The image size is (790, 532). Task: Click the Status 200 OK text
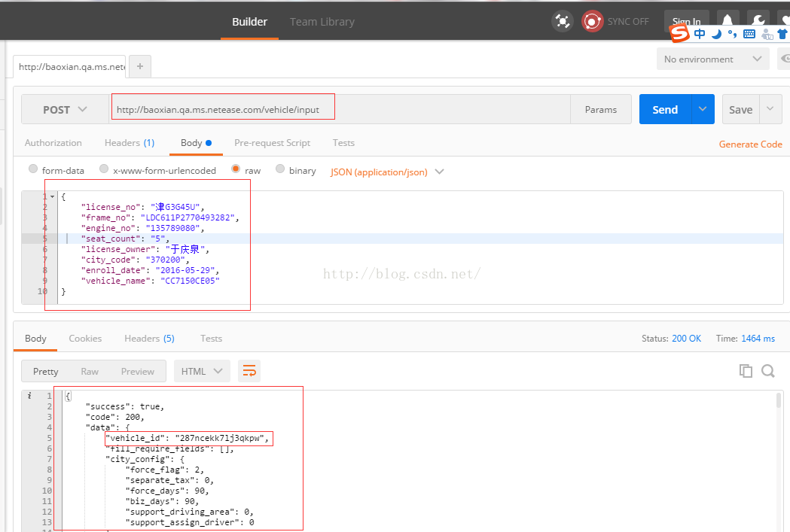pyautogui.click(x=671, y=338)
